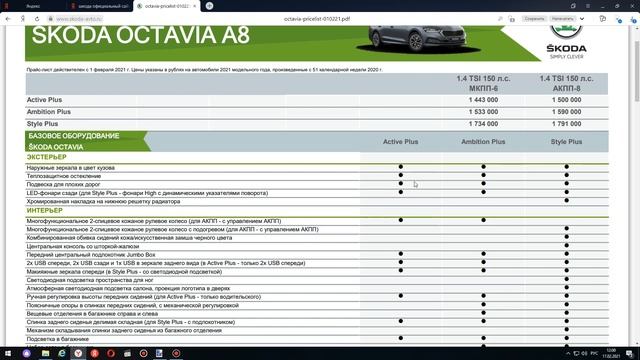Click the network icon in system tray
Image resolution: width=640 pixels, height=360 pixels.
(x=576, y=353)
